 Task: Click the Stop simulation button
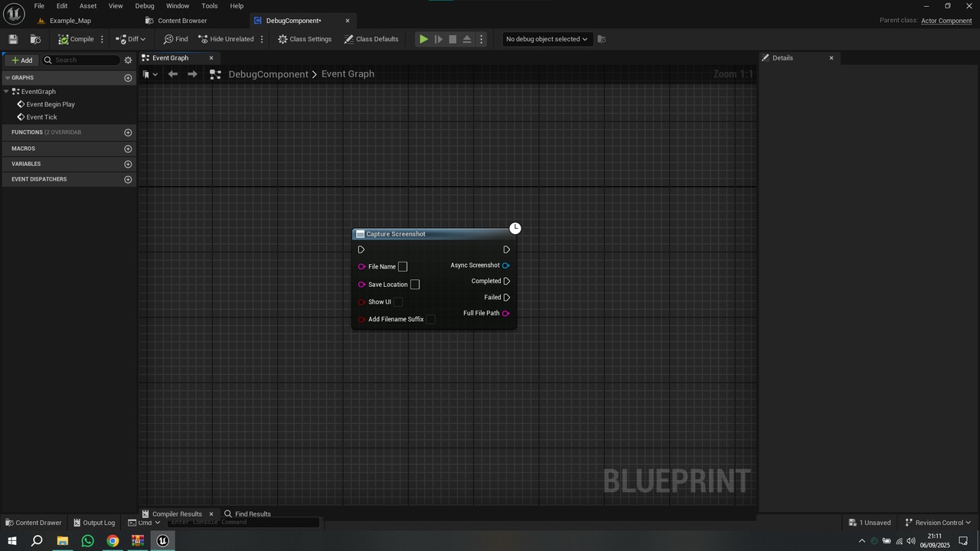pyautogui.click(x=452, y=39)
